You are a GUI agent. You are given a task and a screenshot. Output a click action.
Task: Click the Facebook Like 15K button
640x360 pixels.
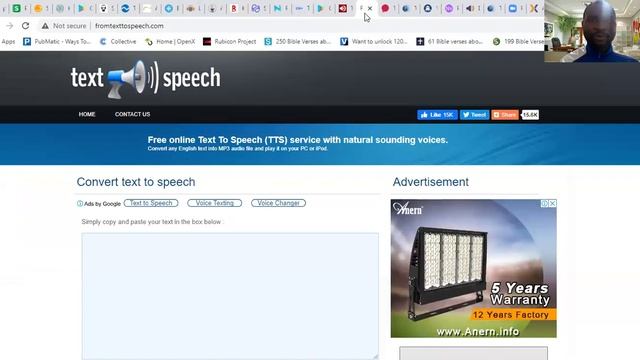[437, 115]
